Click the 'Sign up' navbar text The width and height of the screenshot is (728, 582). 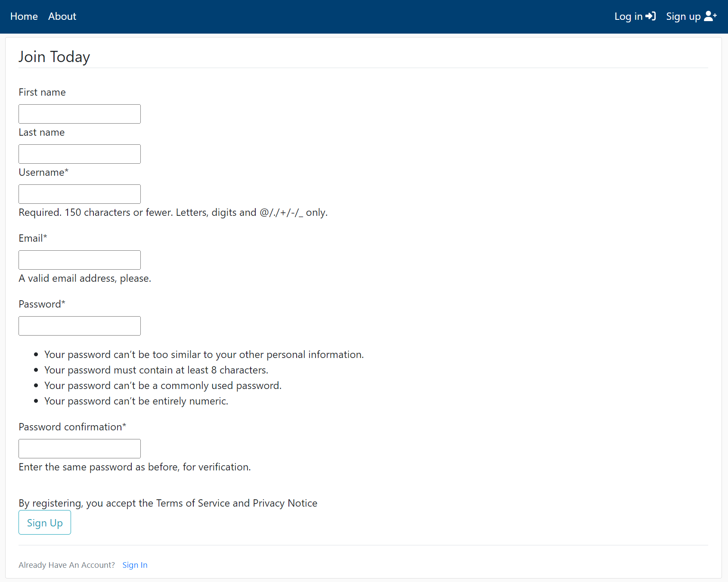point(683,16)
